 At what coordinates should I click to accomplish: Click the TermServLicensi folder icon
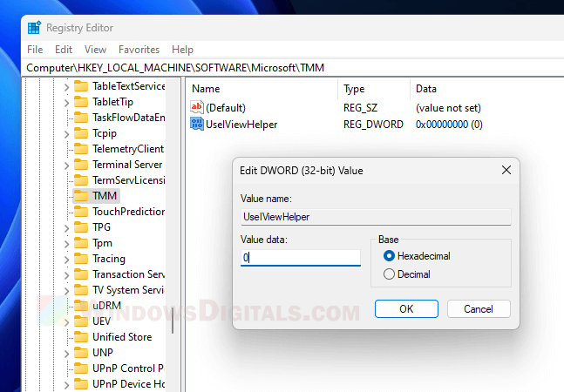pyautogui.click(x=81, y=180)
